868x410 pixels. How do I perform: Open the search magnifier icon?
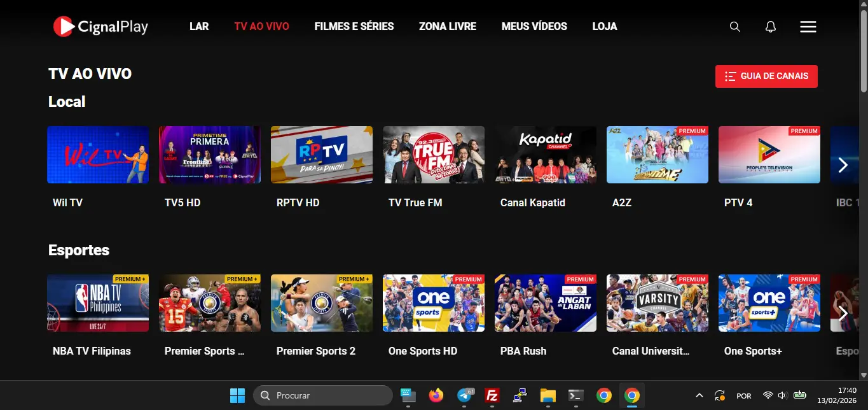pos(734,27)
